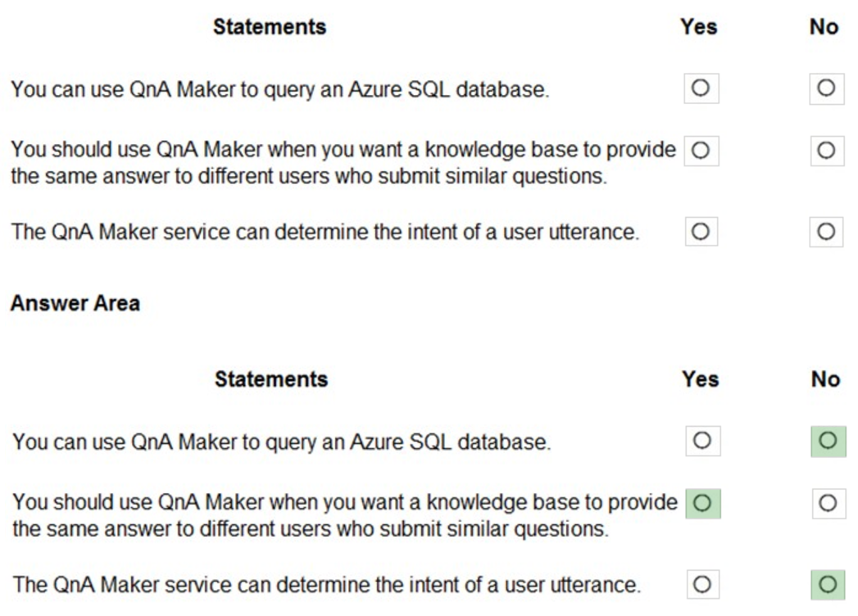The image size is (858, 616).
Task: Click the user utterance statement text in top section
Action: point(325,233)
